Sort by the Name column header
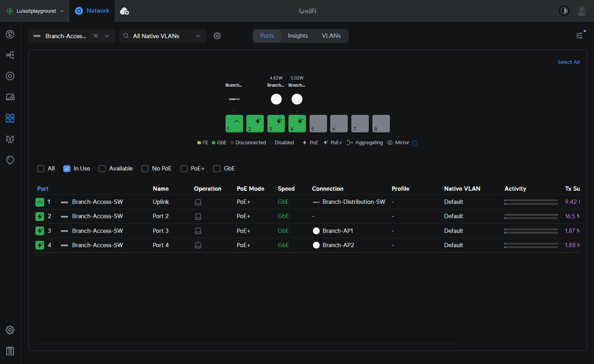Image resolution: width=594 pixels, height=364 pixels. 161,189
